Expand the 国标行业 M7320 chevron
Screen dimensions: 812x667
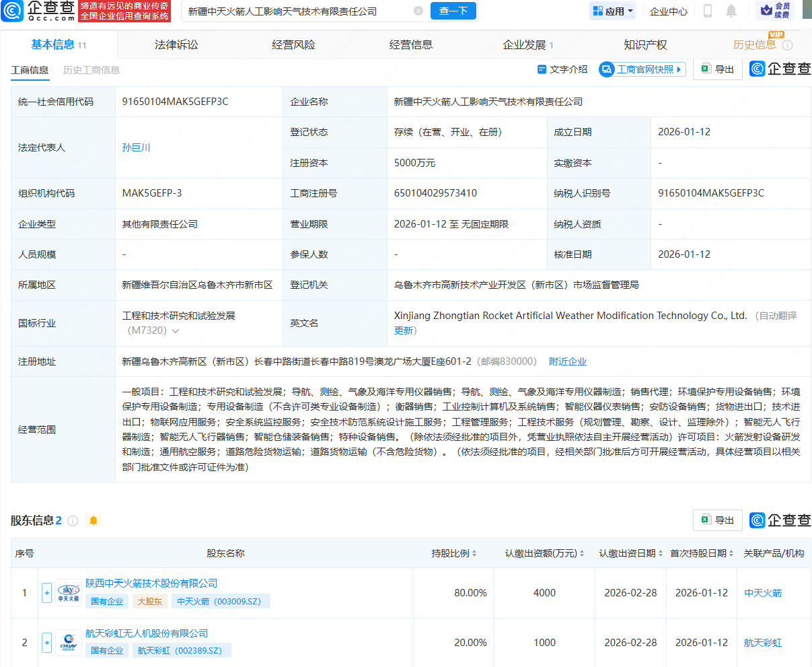tap(174, 331)
